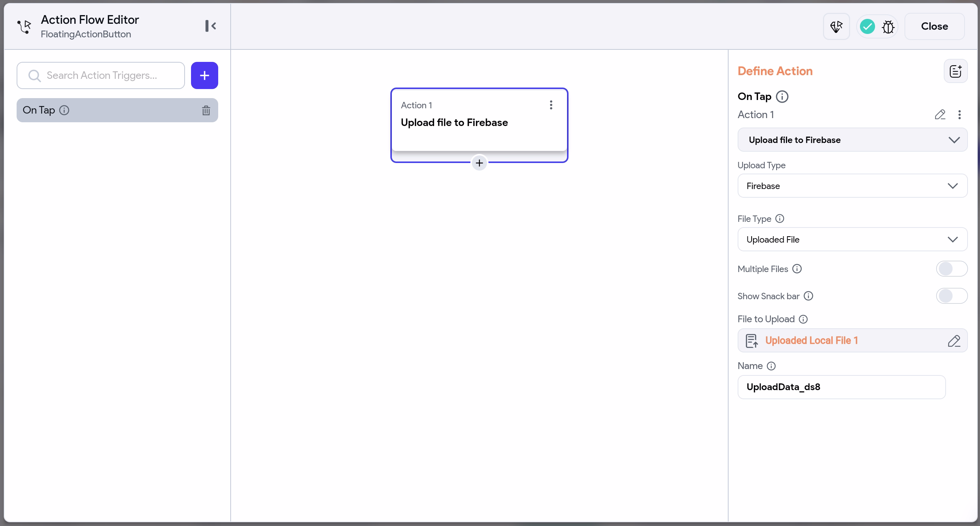Screen dimensions: 980x526
Task: Delete the On Tap trigger
Action: (206, 110)
